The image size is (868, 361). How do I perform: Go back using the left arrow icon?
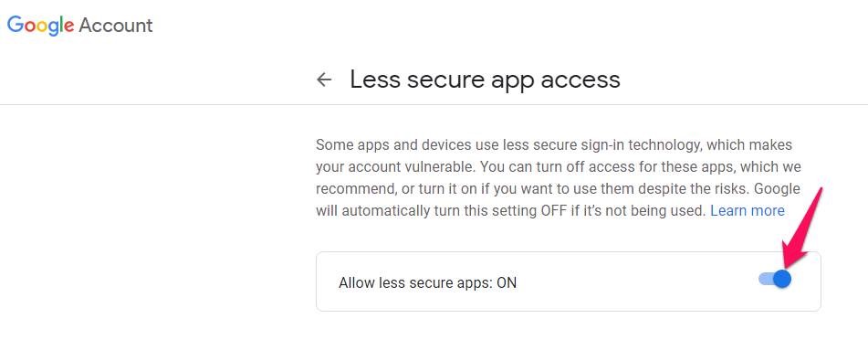tap(324, 80)
